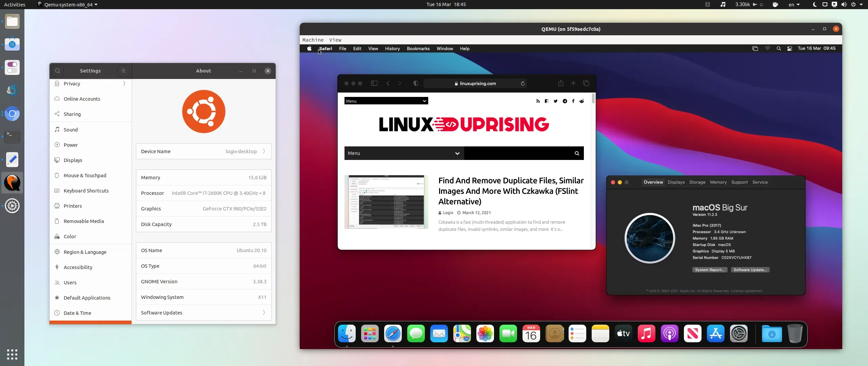Open QEMU View menu
The image size is (868, 366).
click(335, 40)
